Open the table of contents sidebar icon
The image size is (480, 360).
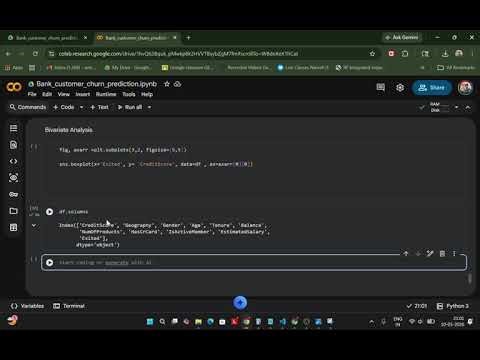[14, 128]
